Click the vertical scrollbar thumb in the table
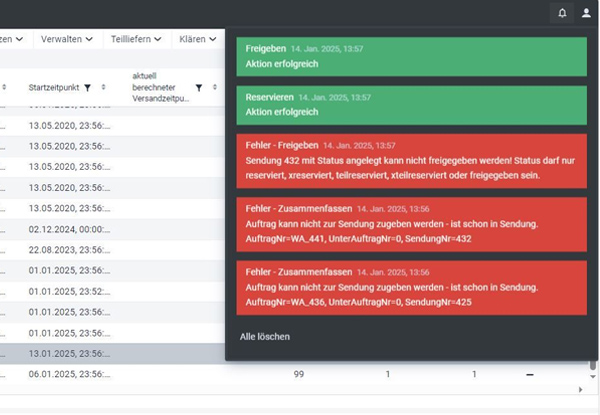This screenshot has height=415, width=600. [593, 365]
